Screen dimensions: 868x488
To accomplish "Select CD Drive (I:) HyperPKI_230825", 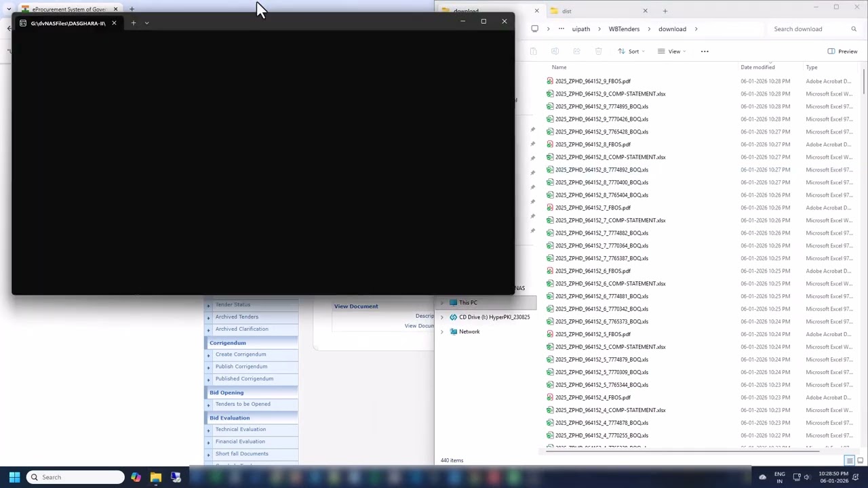I will click(494, 317).
